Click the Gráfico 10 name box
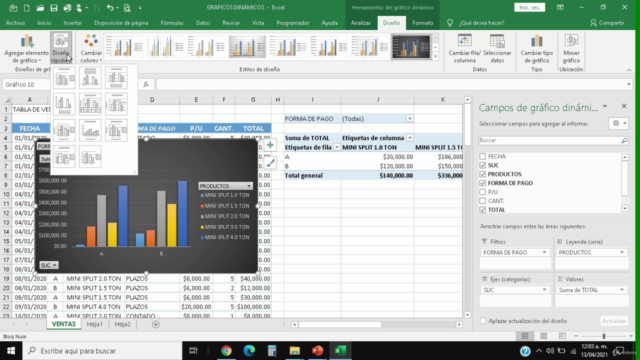This screenshot has height=360, width=640. pyautogui.click(x=26, y=84)
